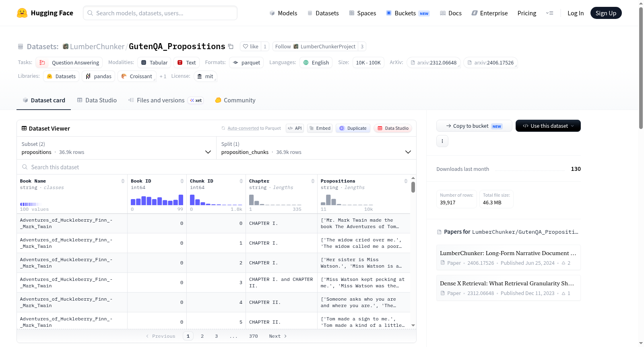Click the Chunk ID histogram chart
Image resolution: width=644 pixels, height=347 pixels.
(x=216, y=200)
